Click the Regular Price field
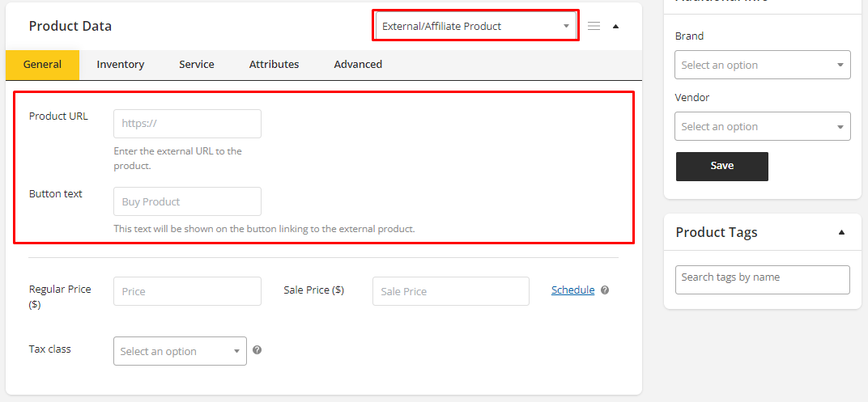This screenshot has height=402, width=868. tap(187, 291)
